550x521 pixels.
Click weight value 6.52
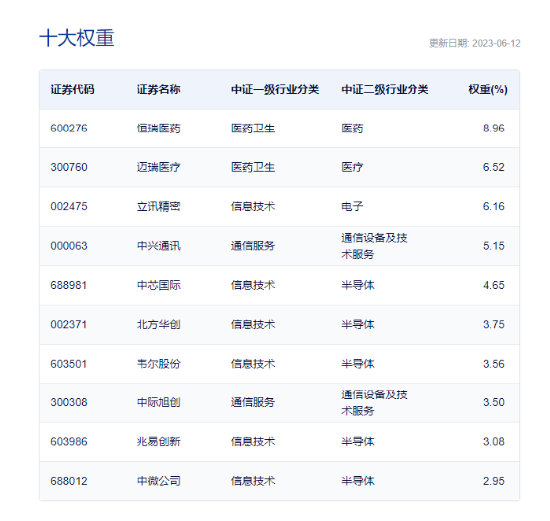[x=494, y=167]
